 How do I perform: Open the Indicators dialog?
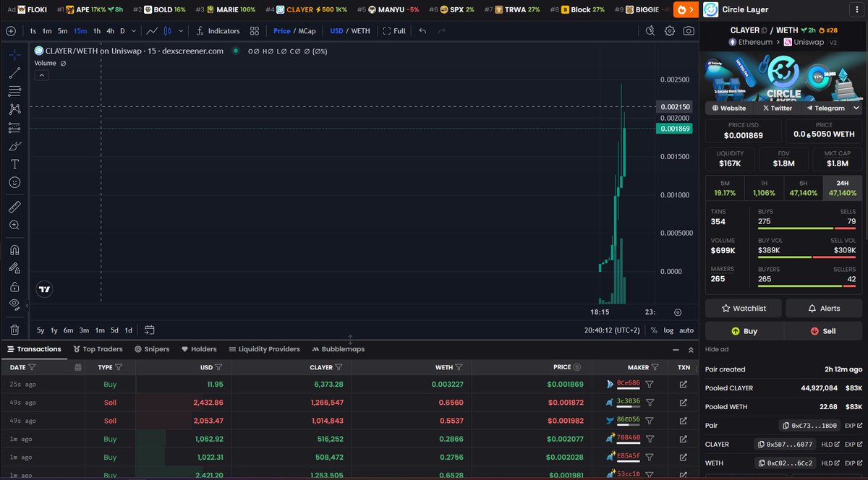click(x=217, y=31)
